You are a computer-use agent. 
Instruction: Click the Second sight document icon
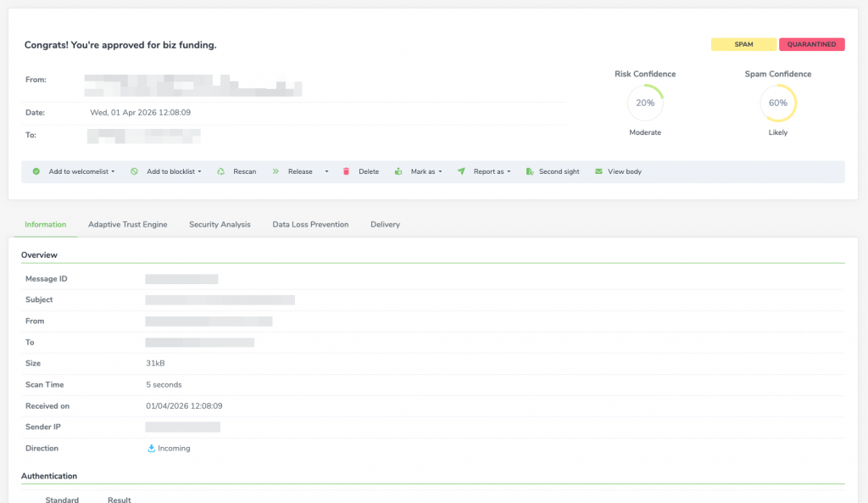click(530, 171)
